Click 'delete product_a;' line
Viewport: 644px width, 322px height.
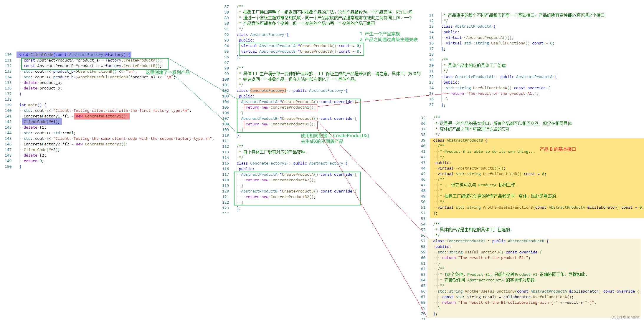[x=43, y=83]
